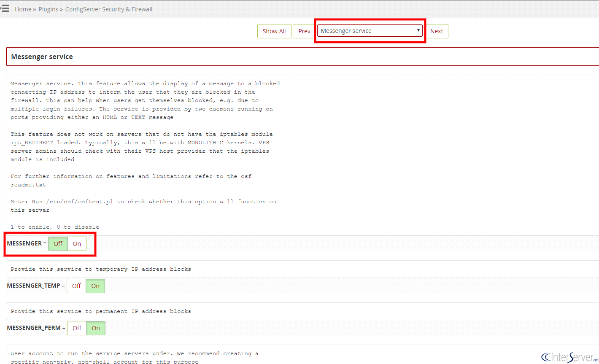Click 'Provide this service to permanent IP address blocks'
Viewport: 599px width, 364px height.
[x=101, y=311]
